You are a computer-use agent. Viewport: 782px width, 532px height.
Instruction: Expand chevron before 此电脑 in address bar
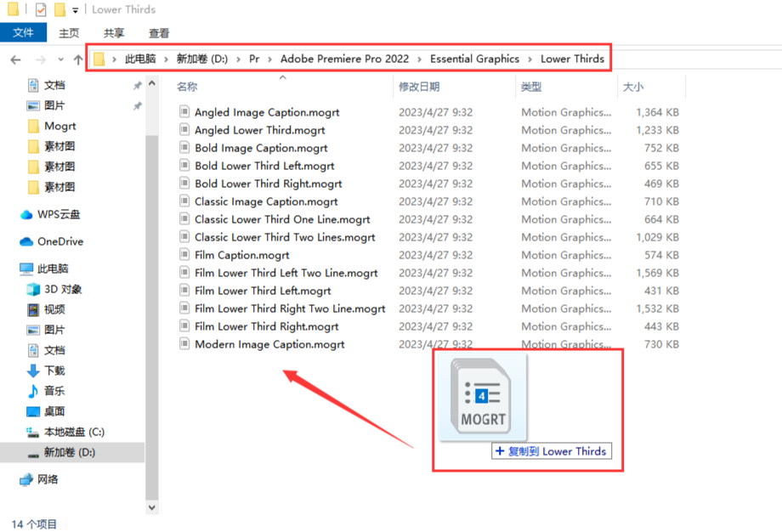pos(114,59)
